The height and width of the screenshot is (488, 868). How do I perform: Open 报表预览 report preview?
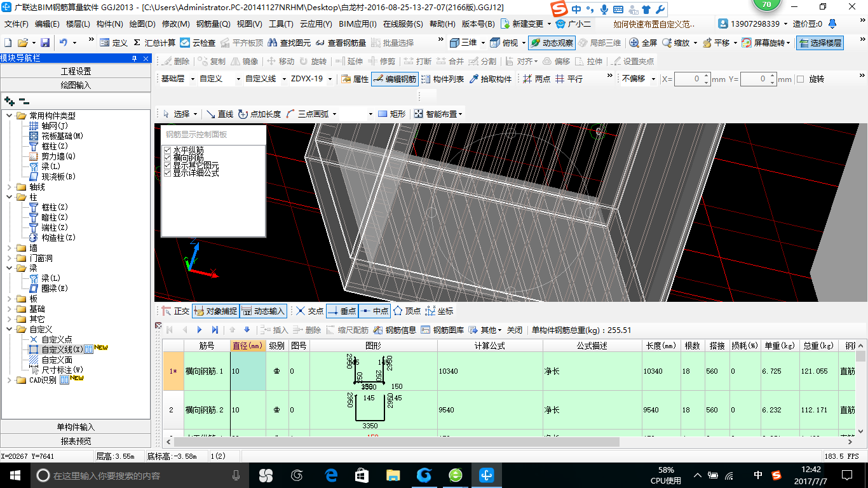tap(76, 441)
